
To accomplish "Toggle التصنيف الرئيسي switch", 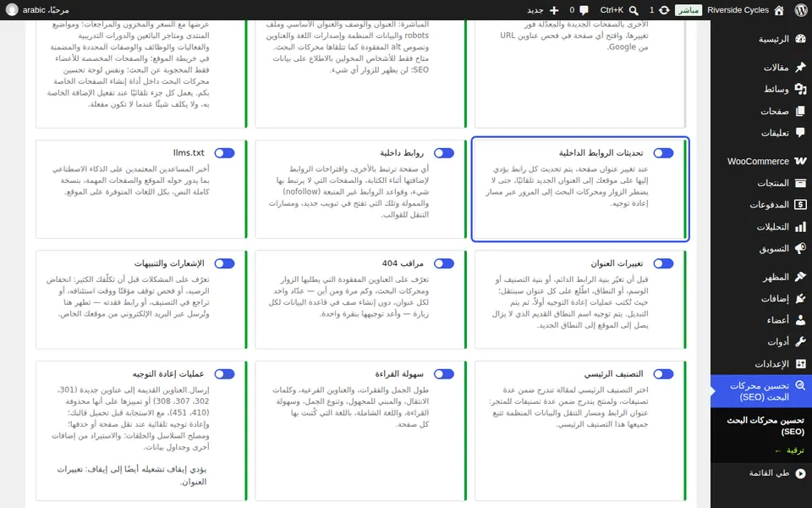I will (x=663, y=373).
